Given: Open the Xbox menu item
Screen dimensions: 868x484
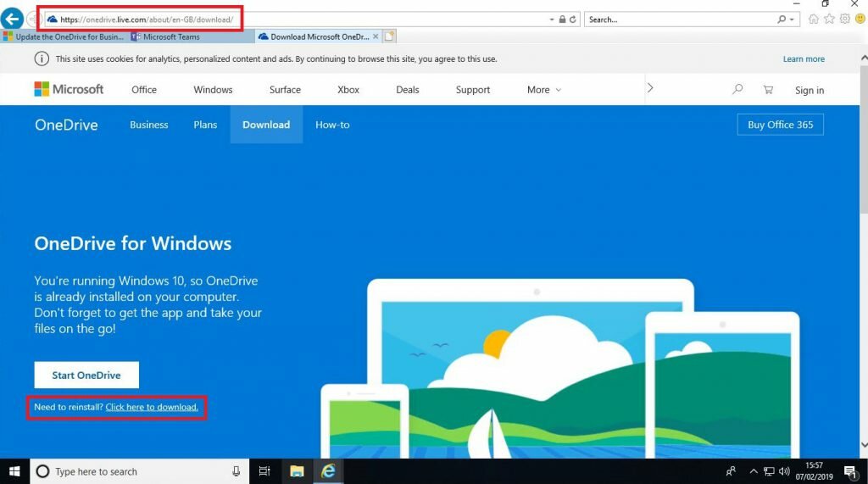Looking at the screenshot, I should tap(348, 90).
